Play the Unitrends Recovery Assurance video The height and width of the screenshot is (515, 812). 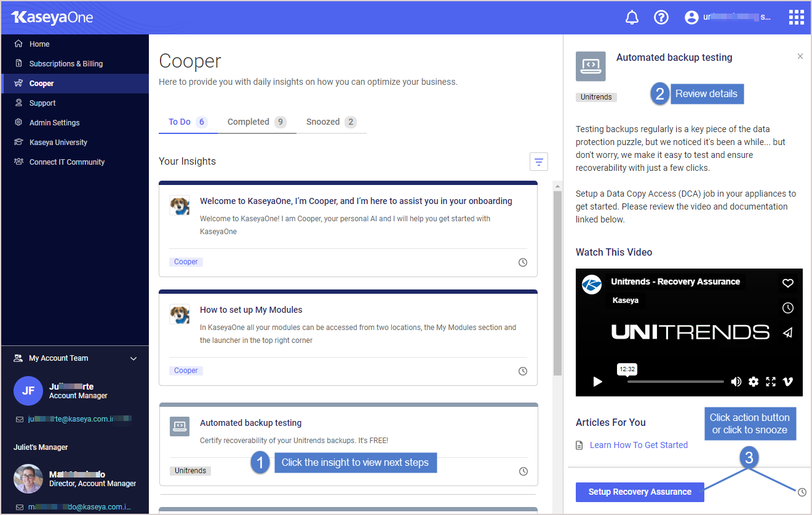[x=597, y=382]
